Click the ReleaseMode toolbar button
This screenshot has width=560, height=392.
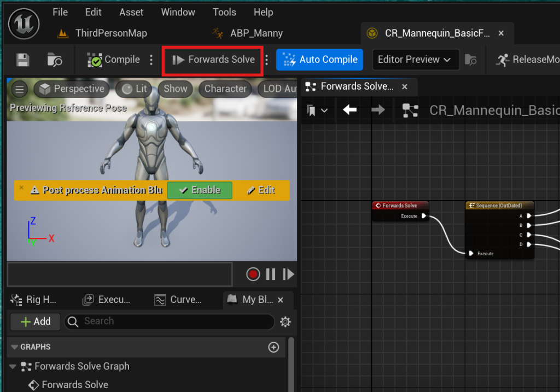tap(528, 60)
